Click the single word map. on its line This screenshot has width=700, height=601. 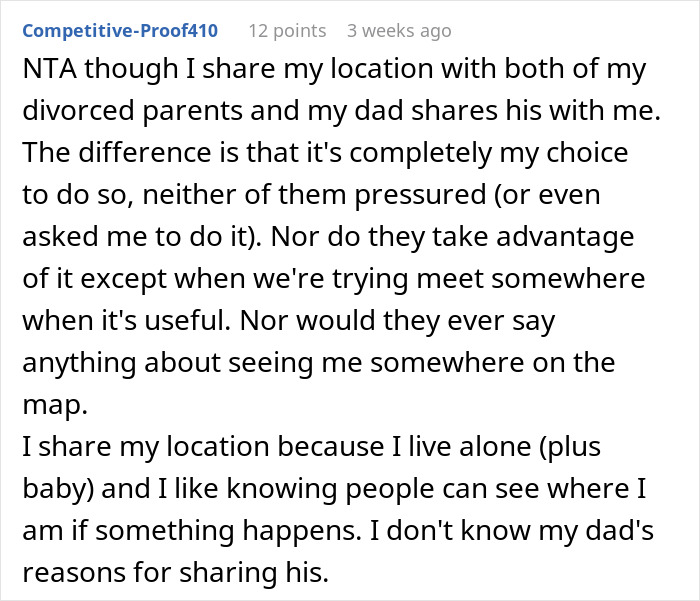click(x=55, y=405)
